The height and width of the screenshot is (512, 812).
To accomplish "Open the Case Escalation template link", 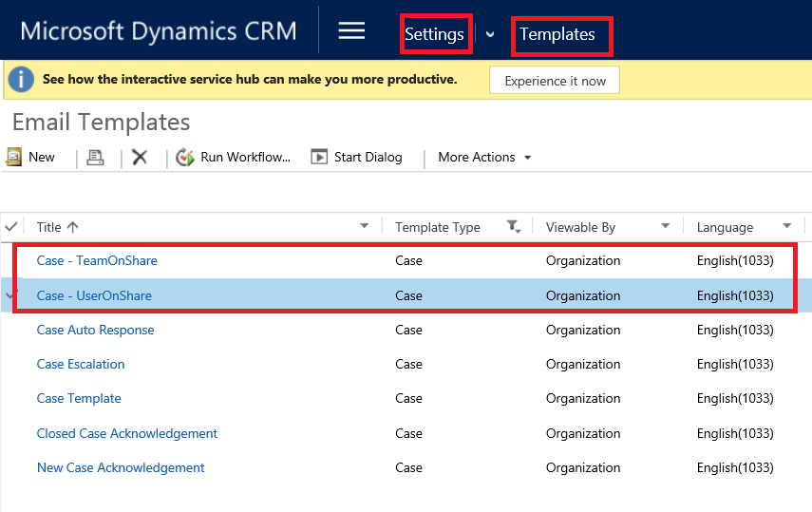I will coord(81,364).
